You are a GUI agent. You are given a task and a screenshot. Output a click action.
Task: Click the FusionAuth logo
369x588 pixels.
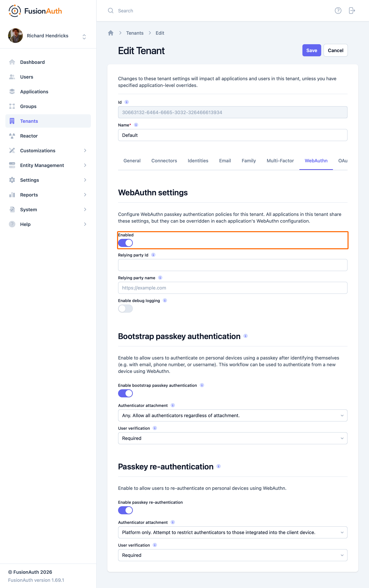(35, 11)
